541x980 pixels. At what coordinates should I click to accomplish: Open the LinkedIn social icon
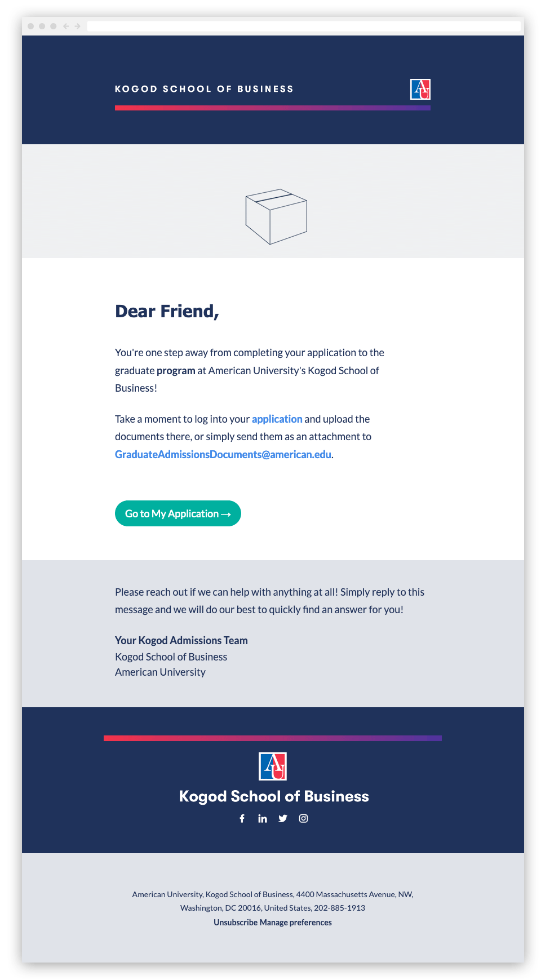pyautogui.click(x=263, y=818)
